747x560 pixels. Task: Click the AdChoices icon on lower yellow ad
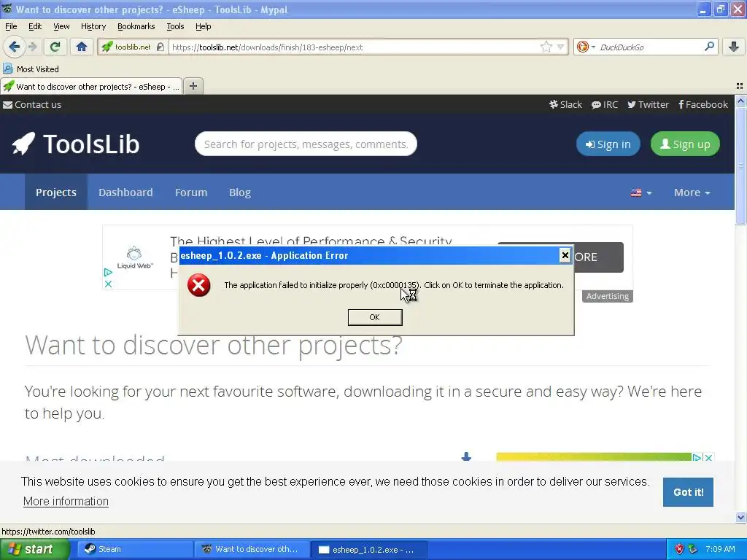click(697, 458)
